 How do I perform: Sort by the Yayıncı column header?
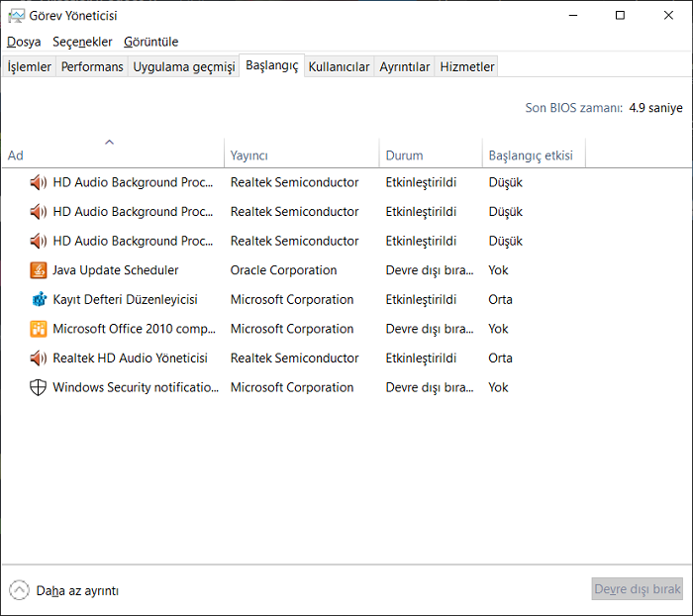pyautogui.click(x=301, y=155)
